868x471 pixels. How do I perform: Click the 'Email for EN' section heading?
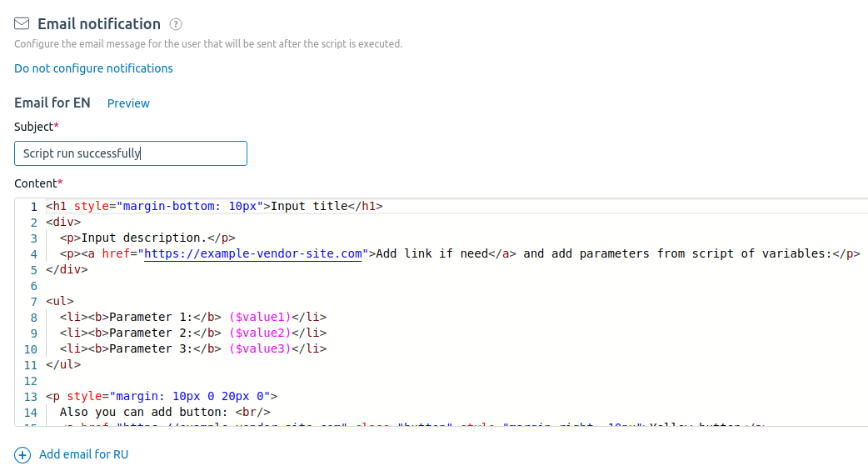(52, 103)
